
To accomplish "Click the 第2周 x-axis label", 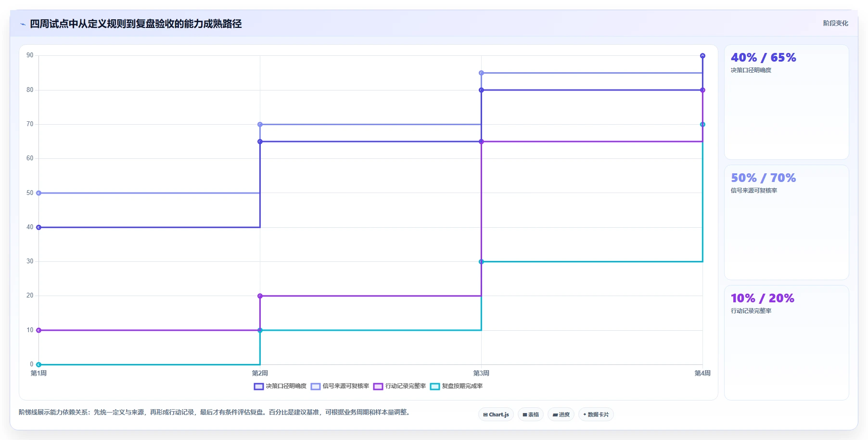I will click(x=260, y=373).
